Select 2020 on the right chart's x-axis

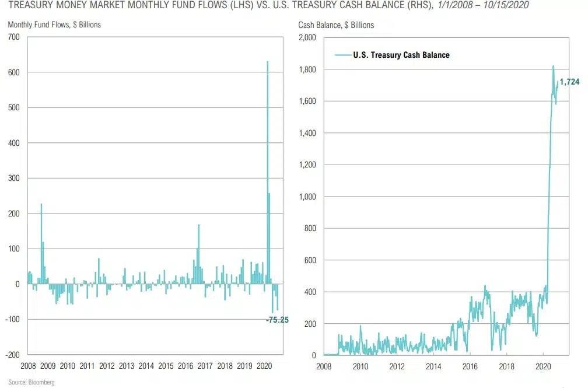click(x=543, y=366)
